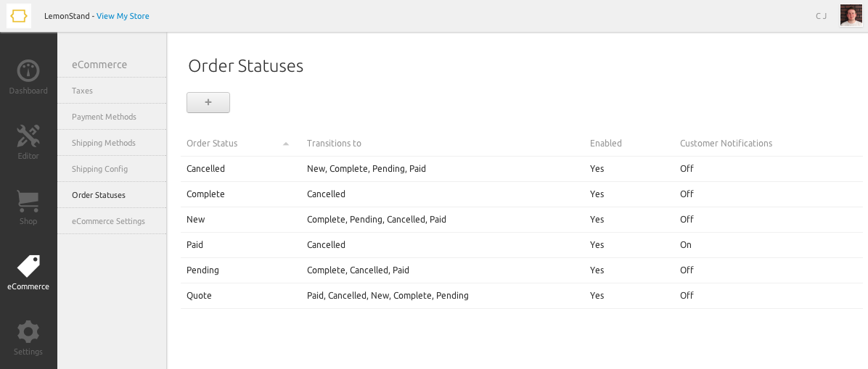Image resolution: width=868 pixels, height=369 pixels.
Task: Open the Paid order status
Action: 195,245
